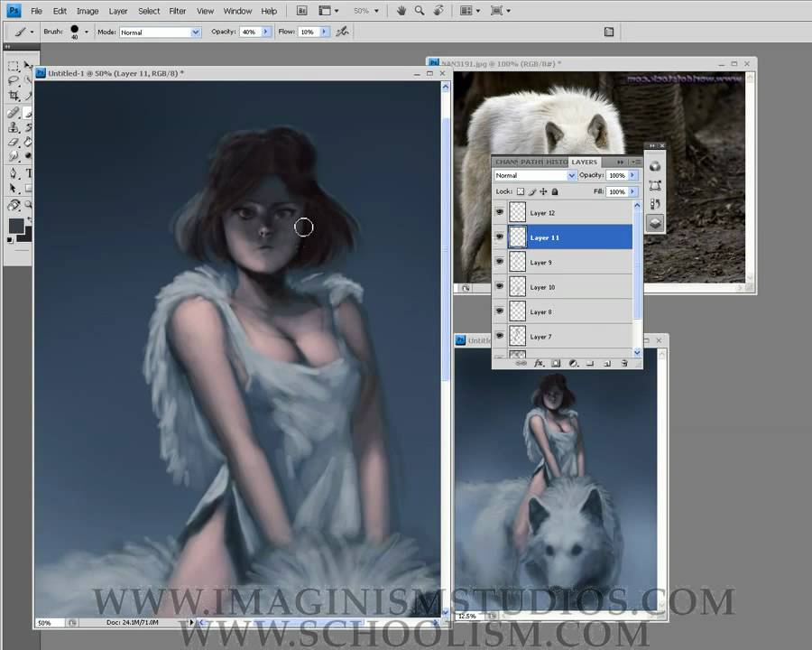Select the Clone Stamp tool

(x=14, y=127)
